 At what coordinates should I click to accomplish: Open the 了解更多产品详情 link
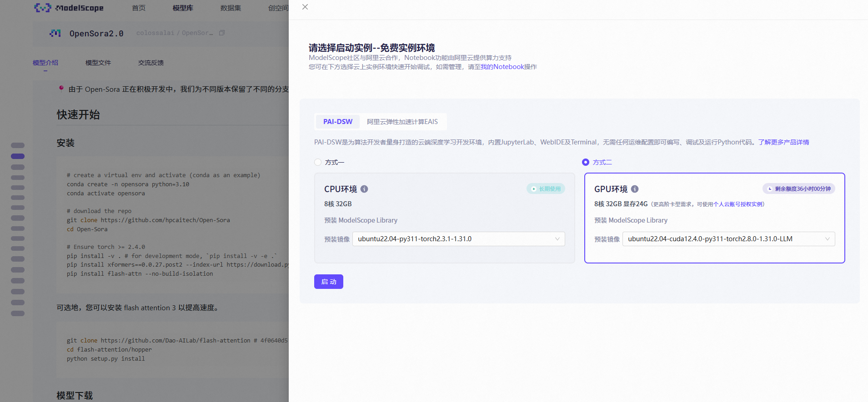point(783,142)
